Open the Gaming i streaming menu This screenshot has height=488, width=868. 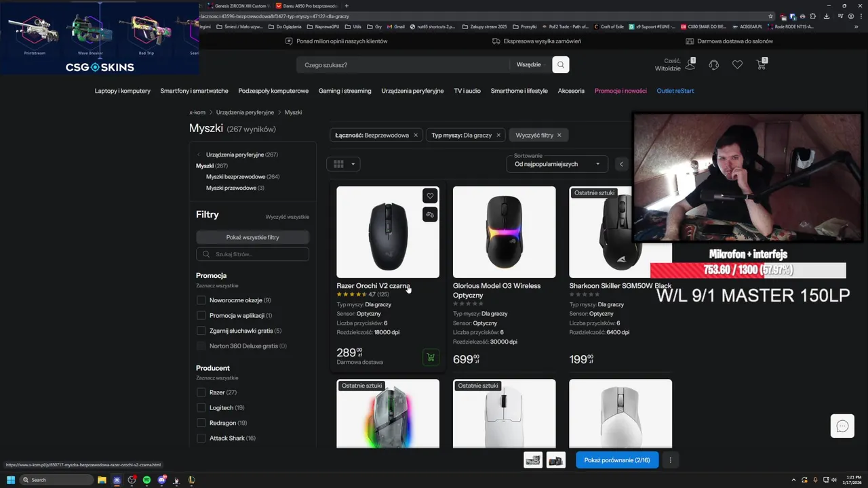coord(345,91)
